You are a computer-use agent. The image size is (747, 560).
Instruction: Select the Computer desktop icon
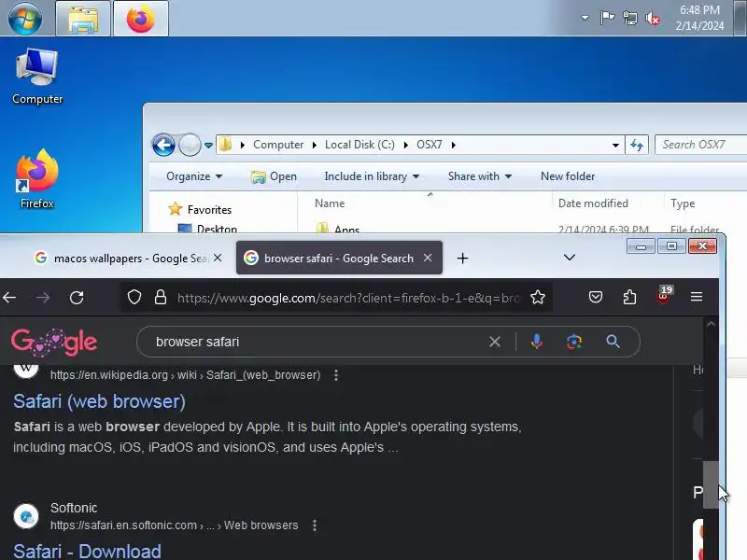click(x=37, y=77)
